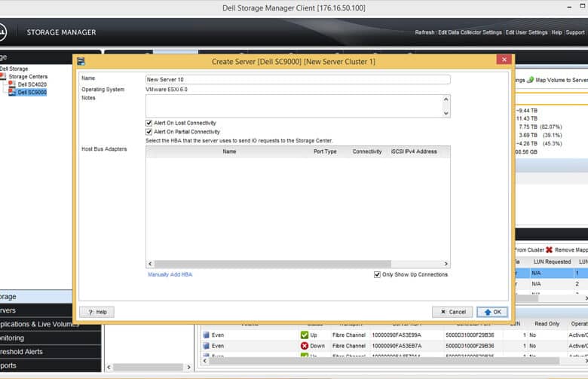Viewport: 588px width, 379px height.
Task: Sort HBA table by Port Type
Action: point(325,151)
